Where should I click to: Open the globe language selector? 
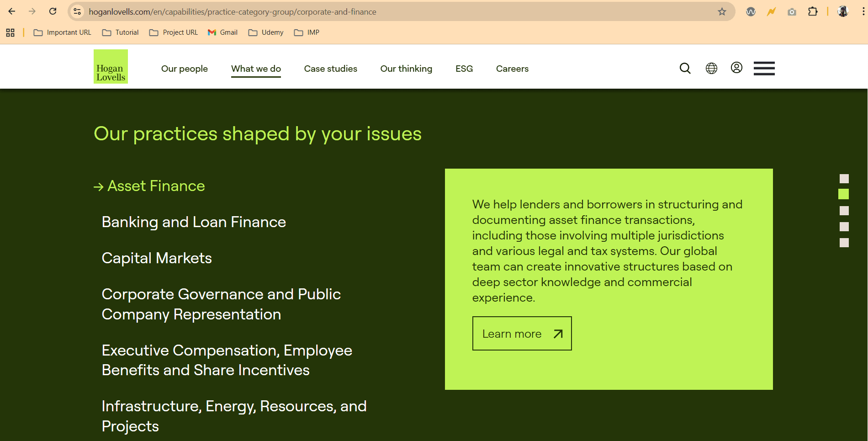click(x=711, y=69)
